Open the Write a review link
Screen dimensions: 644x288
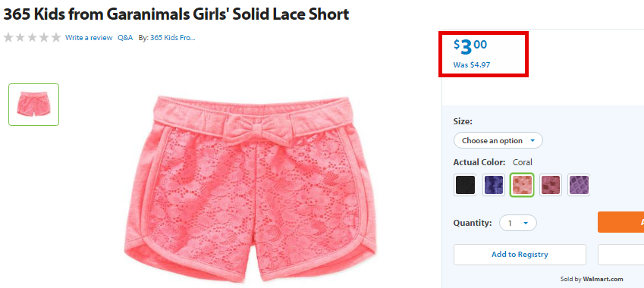point(89,38)
